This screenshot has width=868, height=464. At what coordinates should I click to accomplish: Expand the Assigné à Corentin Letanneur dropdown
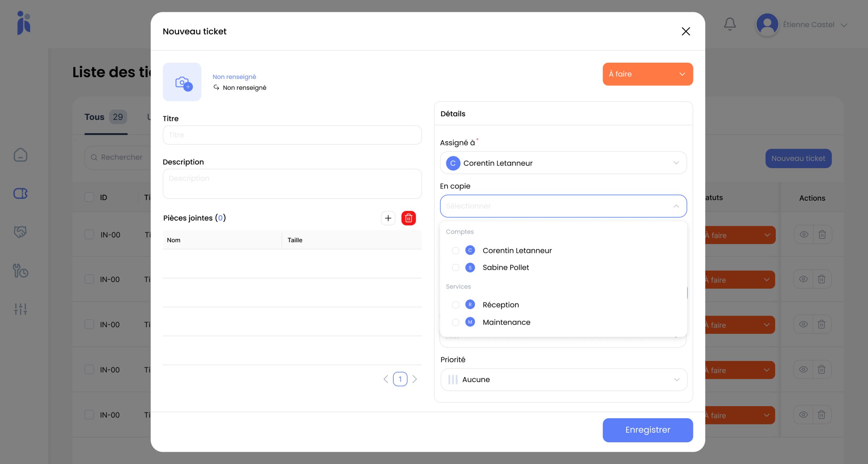(563, 163)
